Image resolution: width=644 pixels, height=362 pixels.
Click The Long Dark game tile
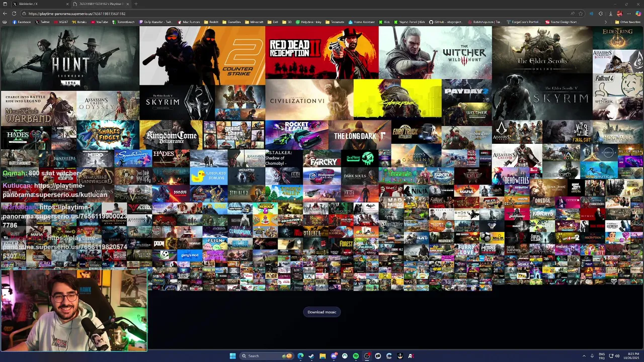tap(359, 135)
